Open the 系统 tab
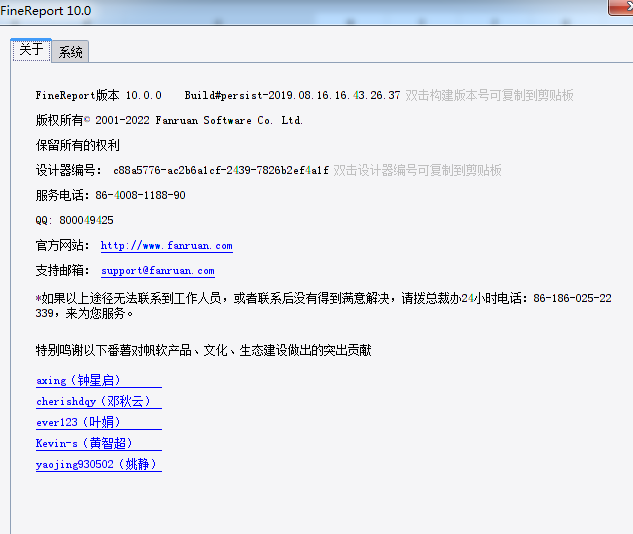 pyautogui.click(x=71, y=52)
